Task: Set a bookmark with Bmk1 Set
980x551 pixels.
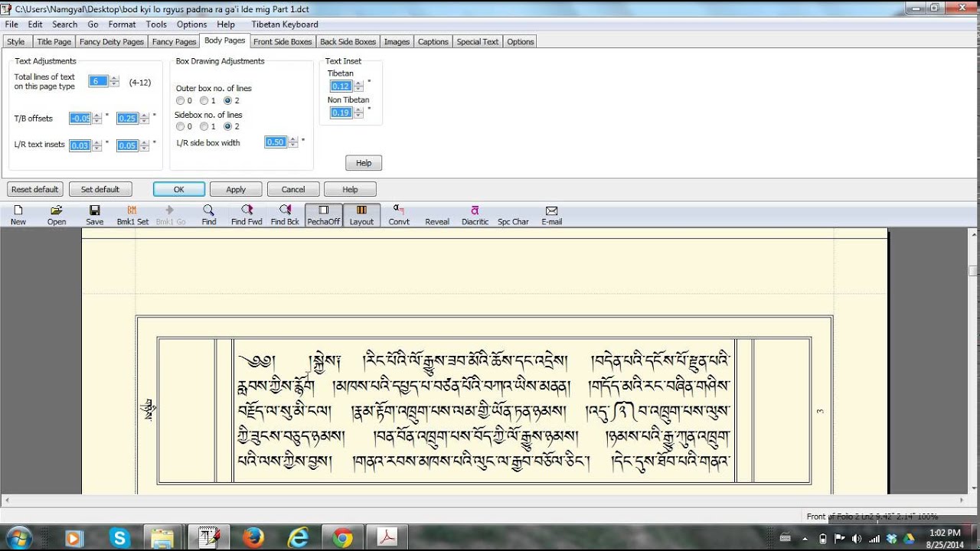Action: pyautogui.click(x=132, y=215)
